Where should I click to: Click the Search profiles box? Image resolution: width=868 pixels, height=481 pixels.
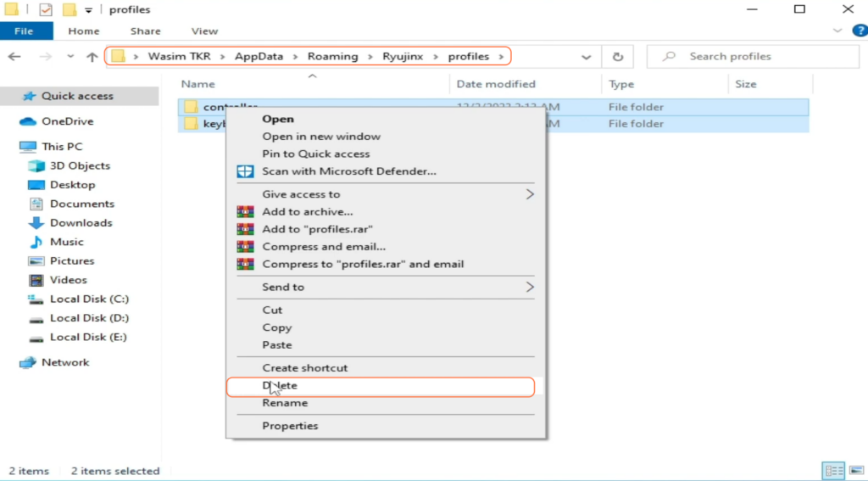click(753, 57)
